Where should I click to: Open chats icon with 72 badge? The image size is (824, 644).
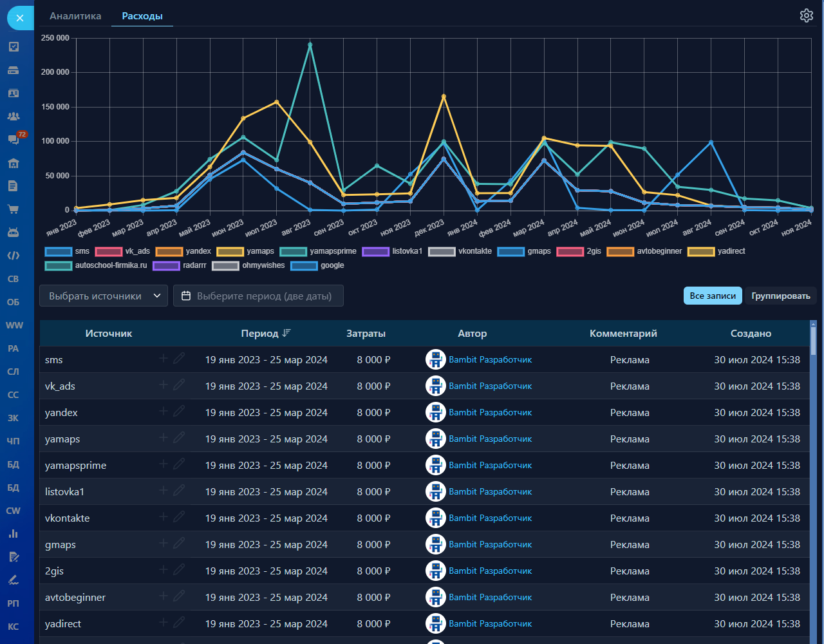[x=14, y=139]
